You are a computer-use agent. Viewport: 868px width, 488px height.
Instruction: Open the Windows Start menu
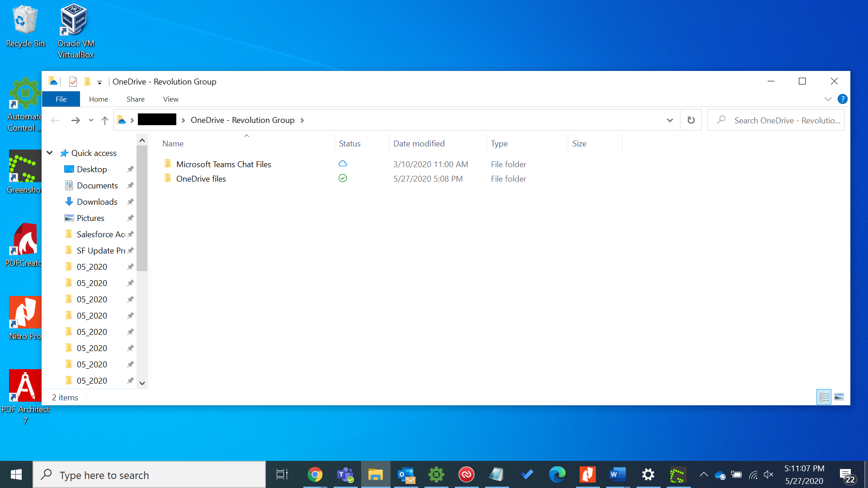tap(16, 475)
